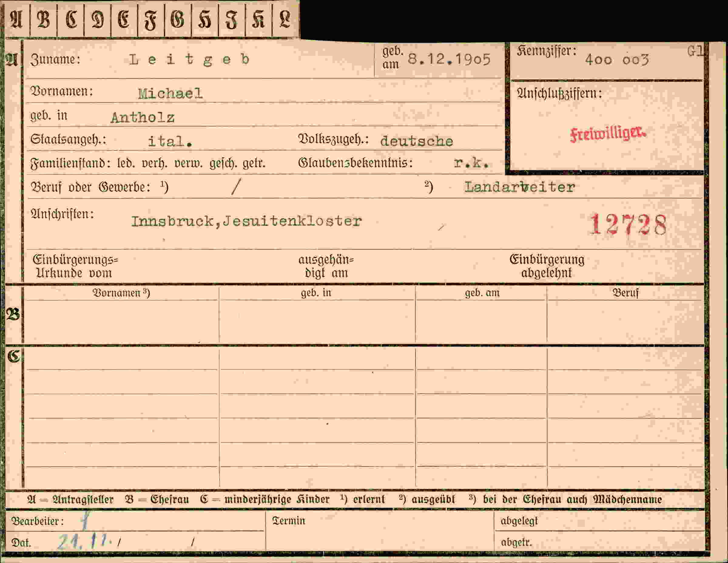The image size is (728, 563).
Task: Click the "Familienstand:" label
Action: [71, 163]
